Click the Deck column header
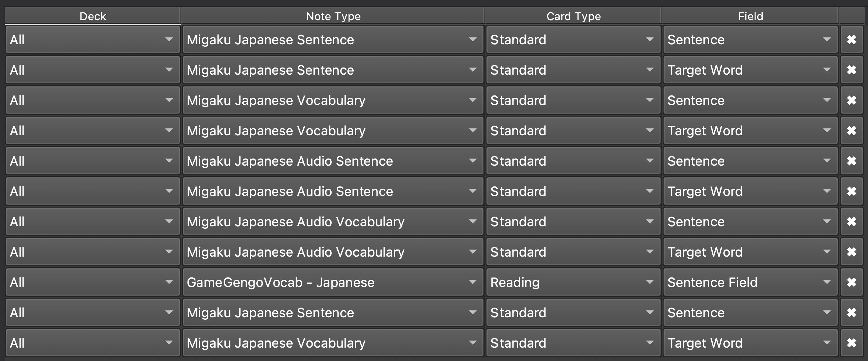This screenshot has width=868, height=361. point(92,16)
